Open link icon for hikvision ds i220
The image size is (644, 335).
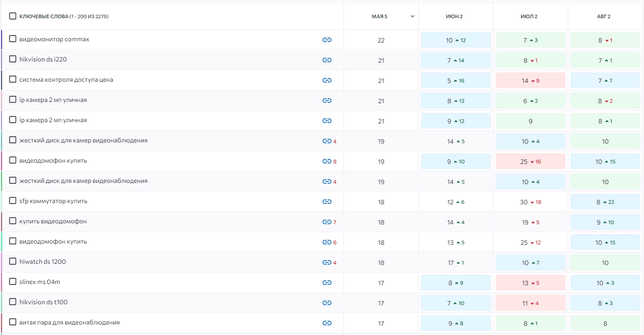327,60
